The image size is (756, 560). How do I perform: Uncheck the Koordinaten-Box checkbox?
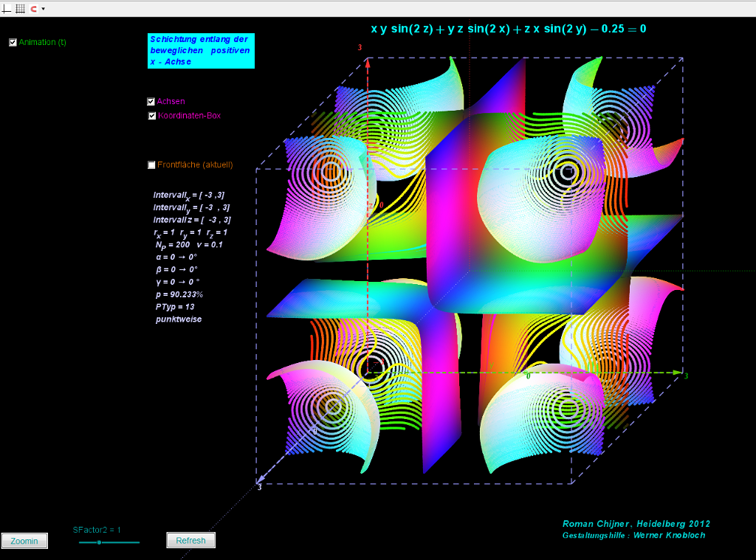[151, 116]
